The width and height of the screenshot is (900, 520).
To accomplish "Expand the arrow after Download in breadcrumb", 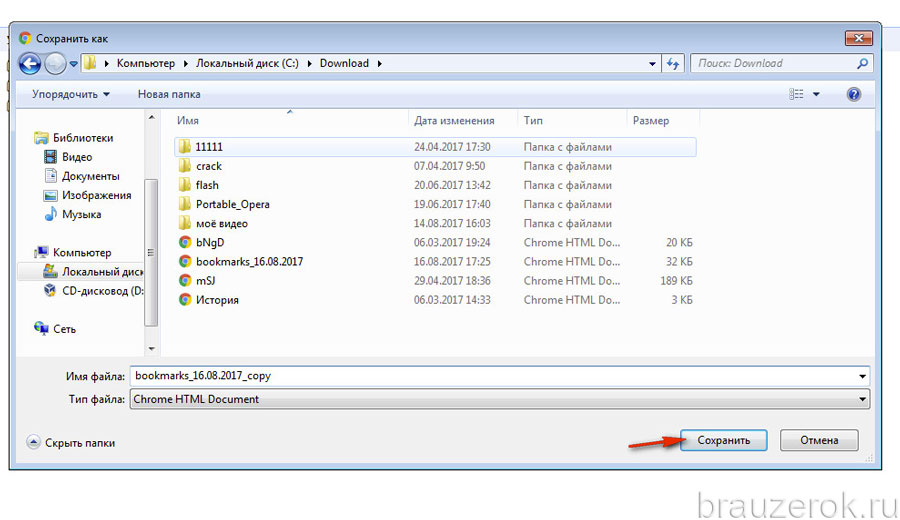I will (379, 64).
